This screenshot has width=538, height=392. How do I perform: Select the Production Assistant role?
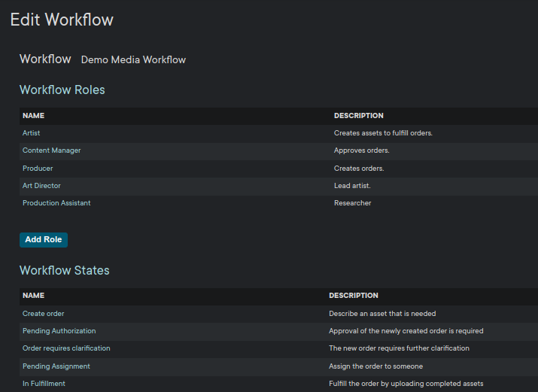click(x=56, y=203)
